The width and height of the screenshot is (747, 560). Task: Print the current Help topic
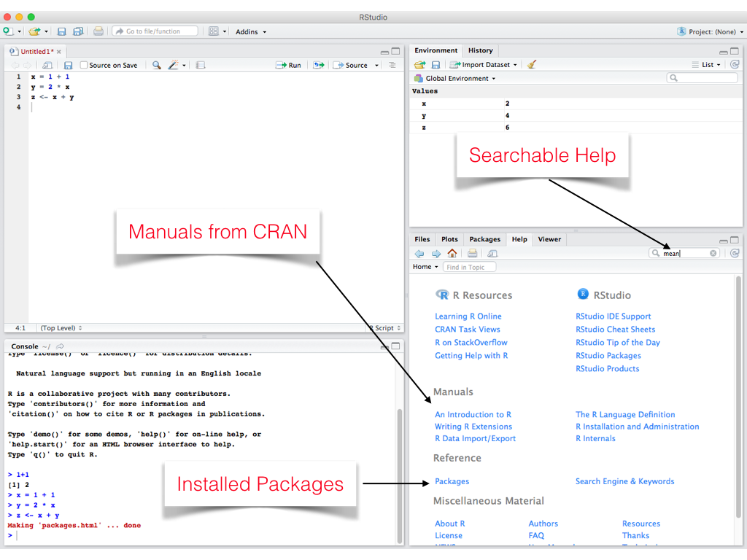[x=472, y=253]
